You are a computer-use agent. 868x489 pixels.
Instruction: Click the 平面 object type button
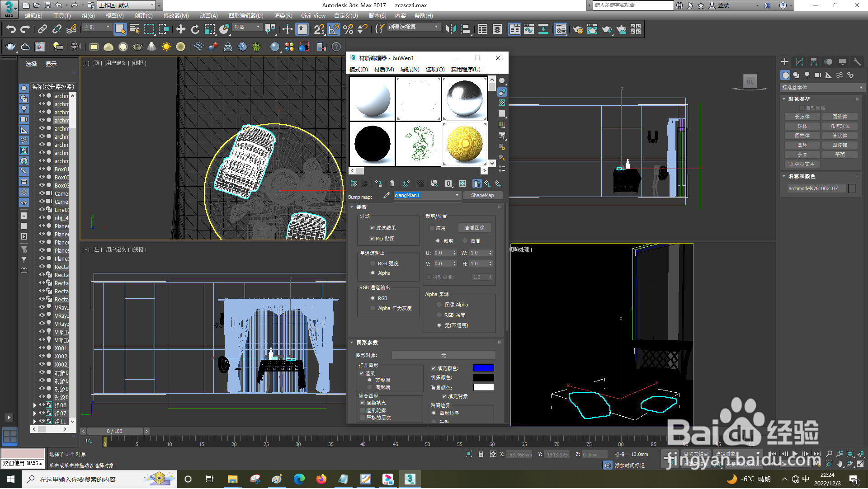(840, 155)
